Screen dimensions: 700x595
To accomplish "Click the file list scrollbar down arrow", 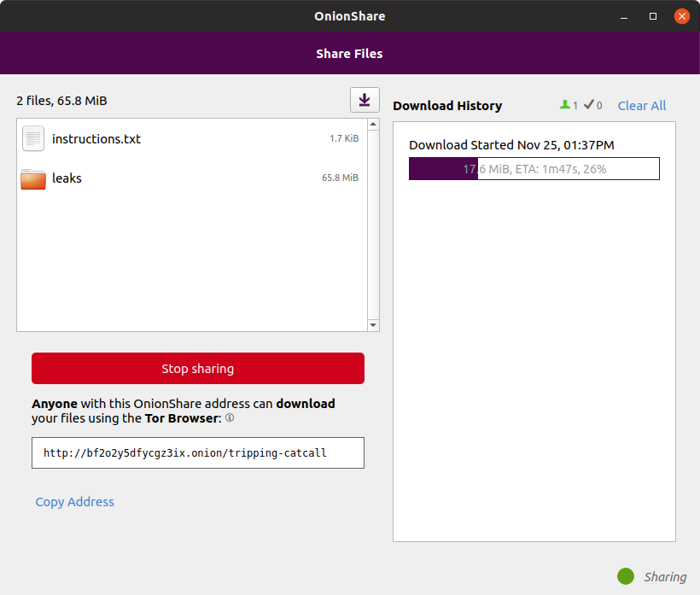I will (373, 325).
